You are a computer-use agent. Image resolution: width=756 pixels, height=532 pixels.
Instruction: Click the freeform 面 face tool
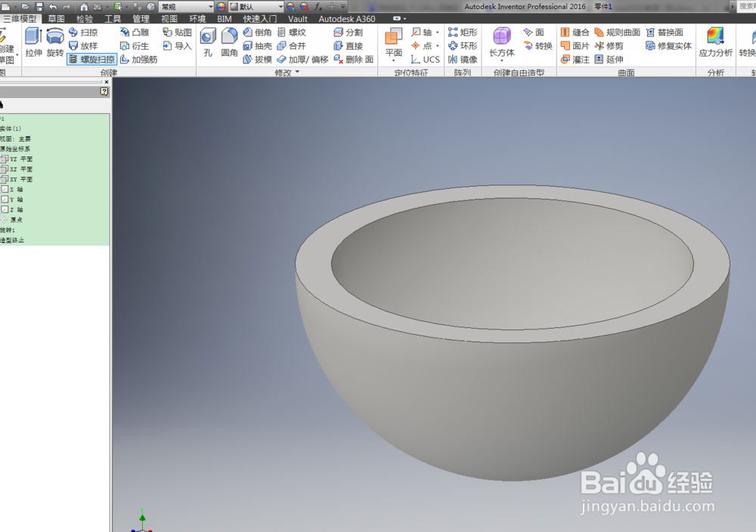[534, 32]
